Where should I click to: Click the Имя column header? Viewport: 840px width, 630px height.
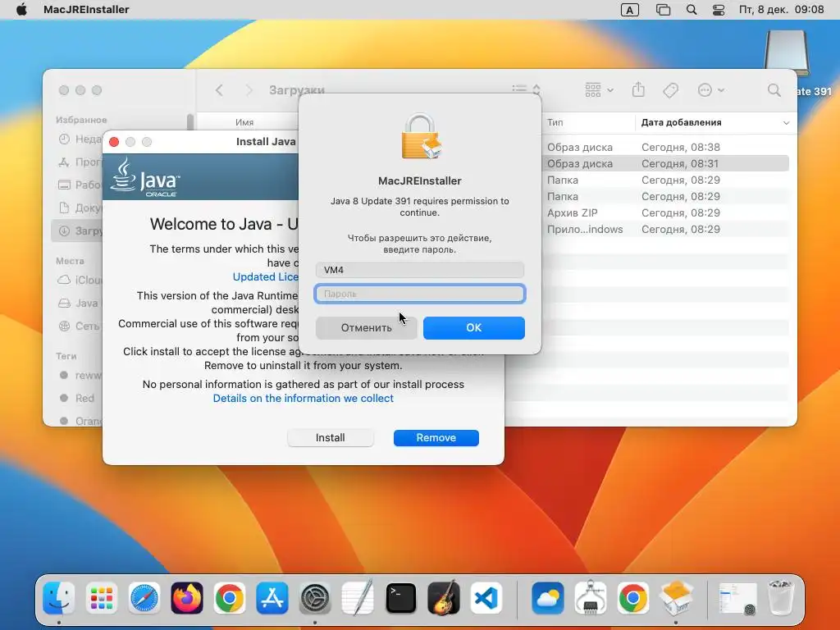coord(244,122)
